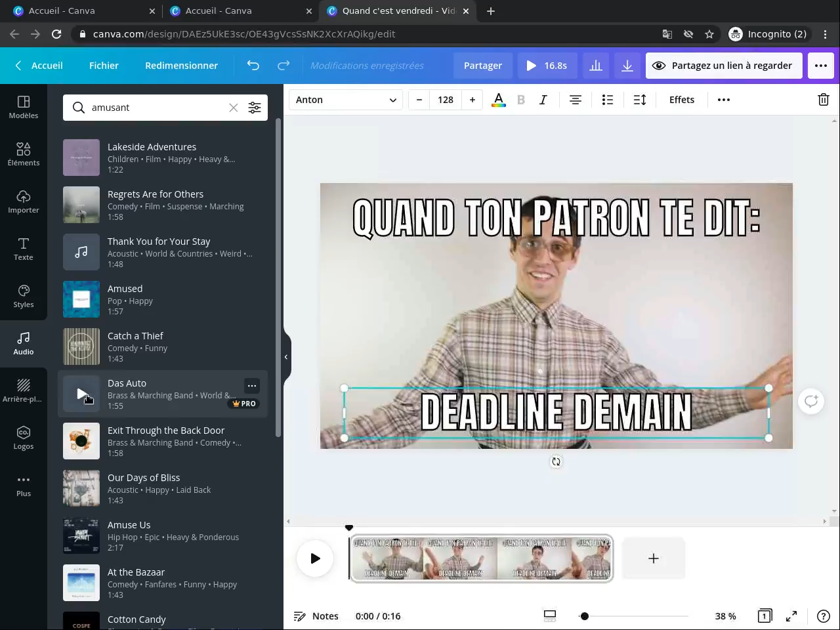Adjust the zoom slider handle

pyautogui.click(x=584, y=616)
